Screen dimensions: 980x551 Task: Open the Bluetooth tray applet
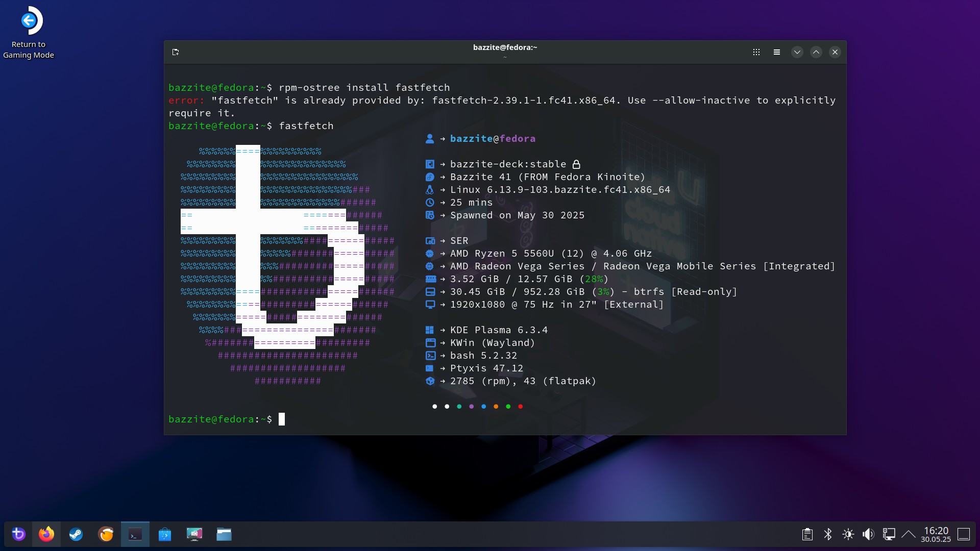[828, 534]
